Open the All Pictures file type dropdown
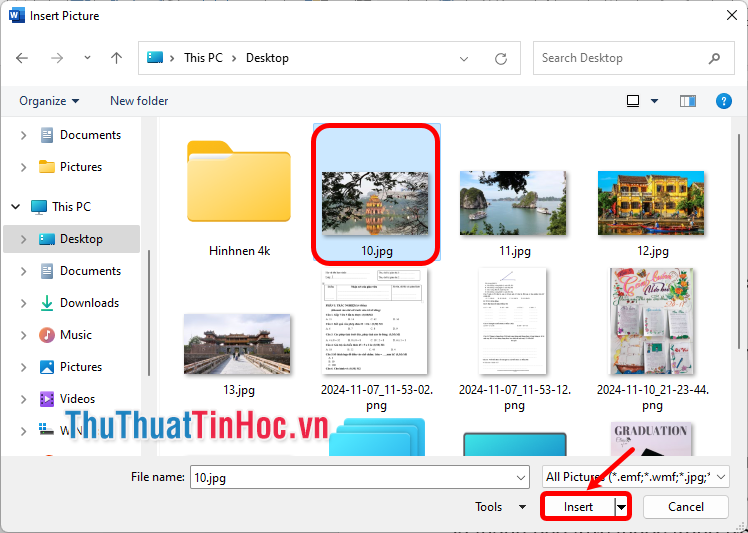This screenshot has width=748, height=533. (x=635, y=477)
